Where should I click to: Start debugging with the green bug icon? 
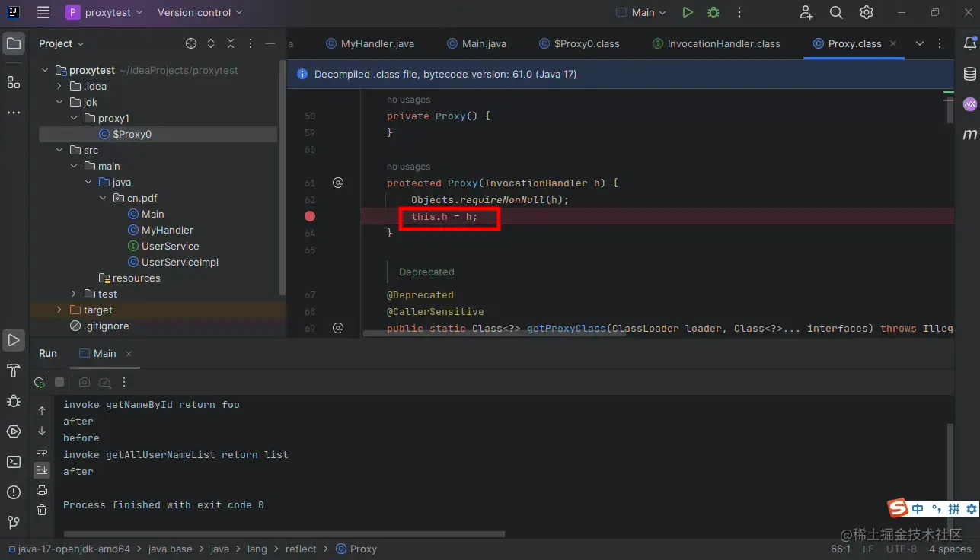coord(713,12)
